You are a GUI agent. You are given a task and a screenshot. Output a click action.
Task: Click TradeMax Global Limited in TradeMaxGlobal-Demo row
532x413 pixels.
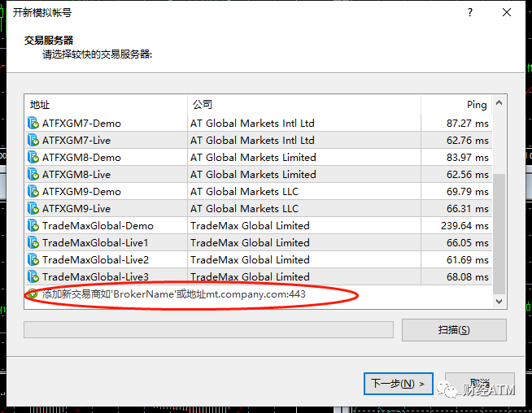pyautogui.click(x=250, y=225)
